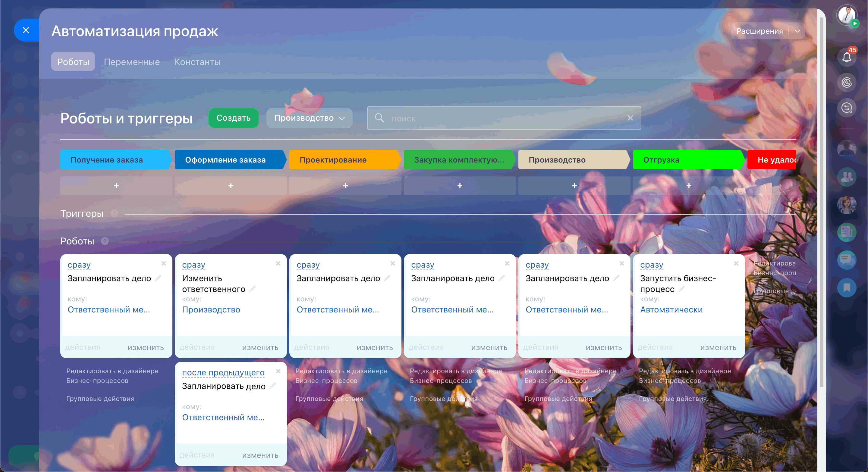The image size is (868, 472).
Task: Add robot under Получение заказа with plus
Action: (x=116, y=185)
